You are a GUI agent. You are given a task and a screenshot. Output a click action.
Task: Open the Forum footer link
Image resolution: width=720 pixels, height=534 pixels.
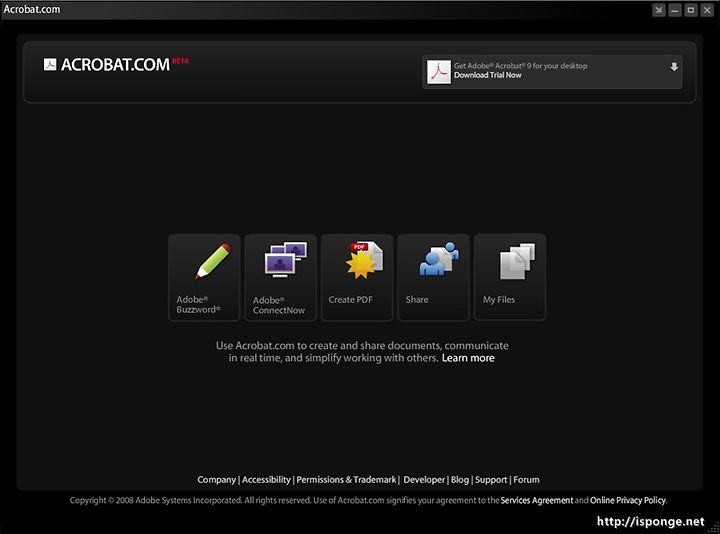coord(526,480)
